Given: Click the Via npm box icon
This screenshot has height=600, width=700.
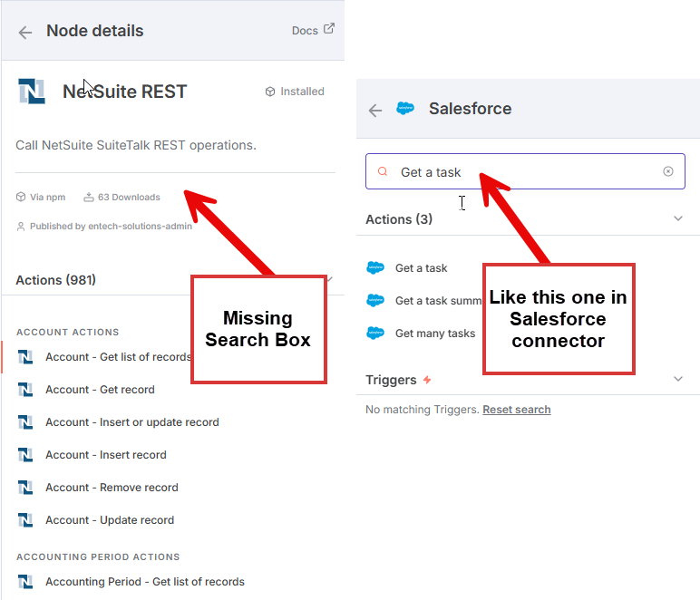Looking at the screenshot, I should [x=21, y=197].
